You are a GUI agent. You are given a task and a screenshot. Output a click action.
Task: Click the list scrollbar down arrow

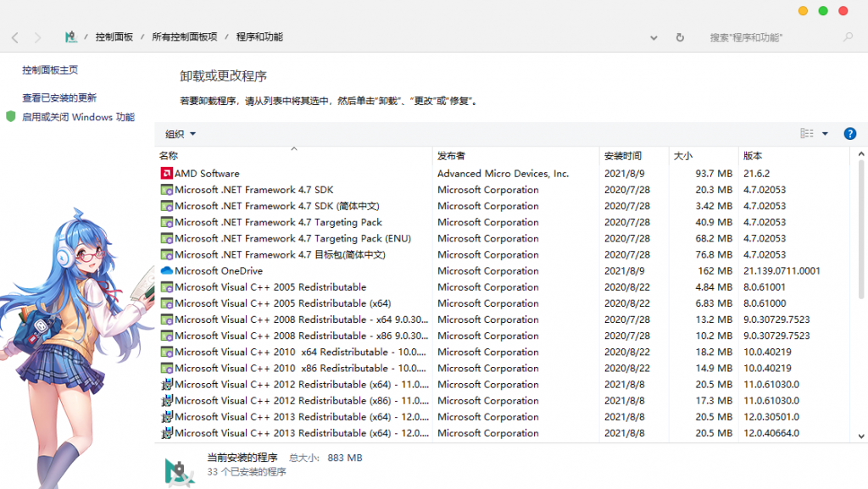(x=861, y=436)
